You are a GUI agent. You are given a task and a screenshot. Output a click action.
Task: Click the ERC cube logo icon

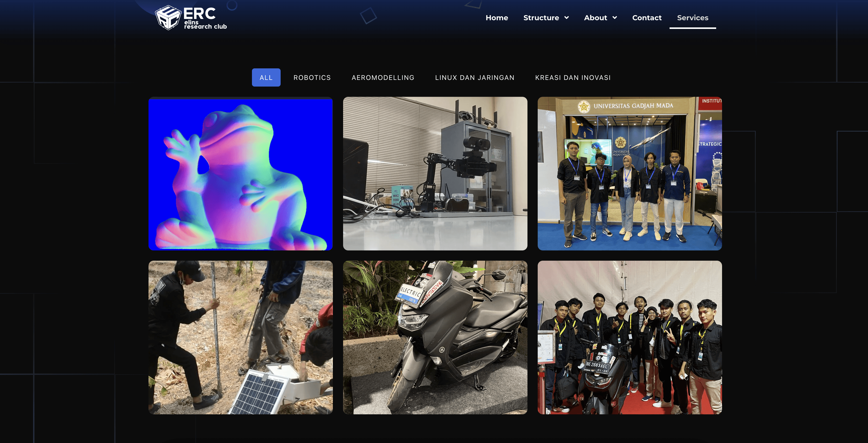coord(168,17)
